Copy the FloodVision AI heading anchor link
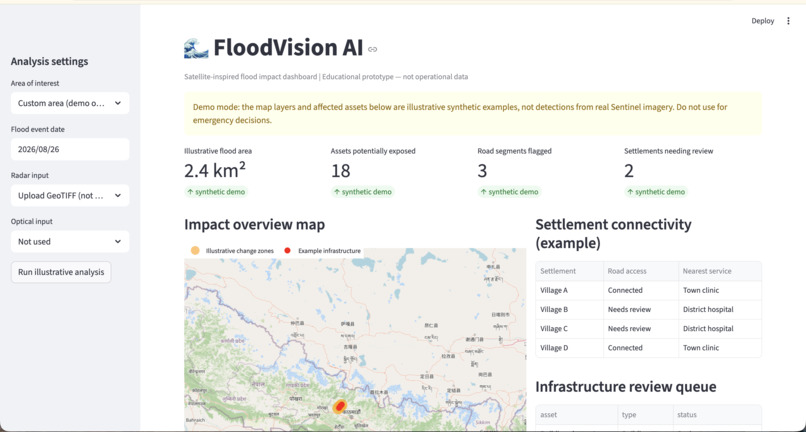 click(x=373, y=49)
